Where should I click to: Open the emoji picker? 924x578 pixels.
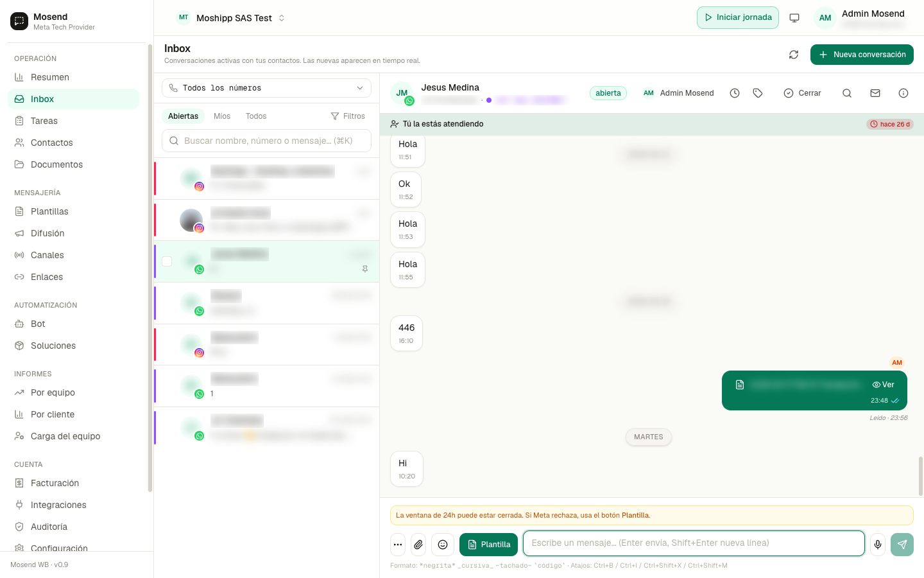coord(443,545)
